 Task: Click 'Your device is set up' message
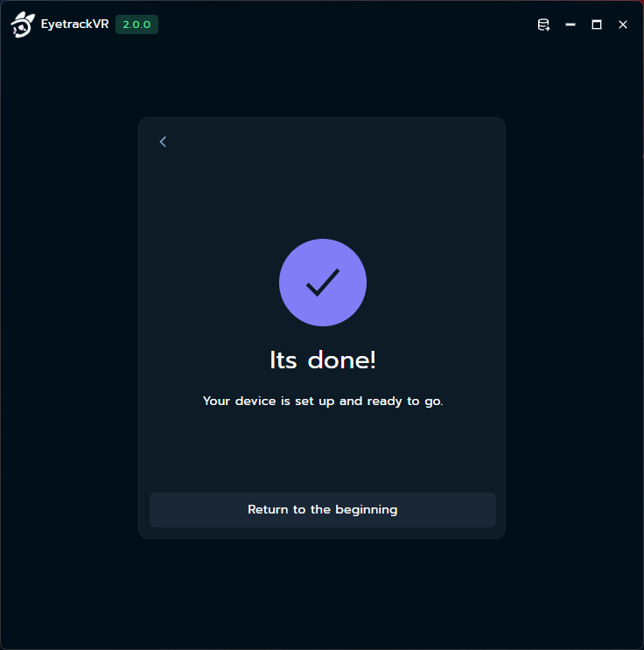click(323, 401)
